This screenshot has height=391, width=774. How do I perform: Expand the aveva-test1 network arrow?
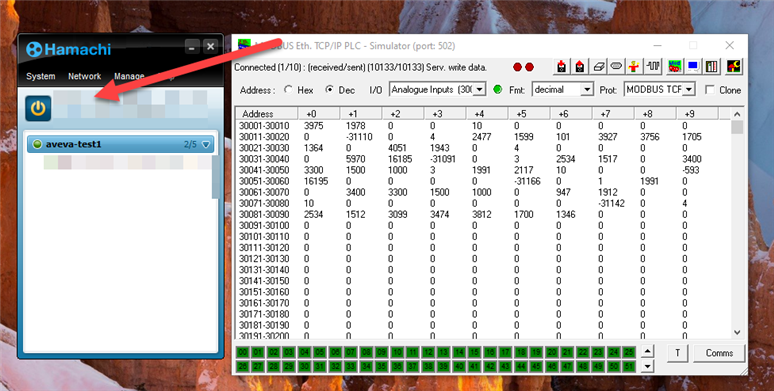[x=206, y=145]
